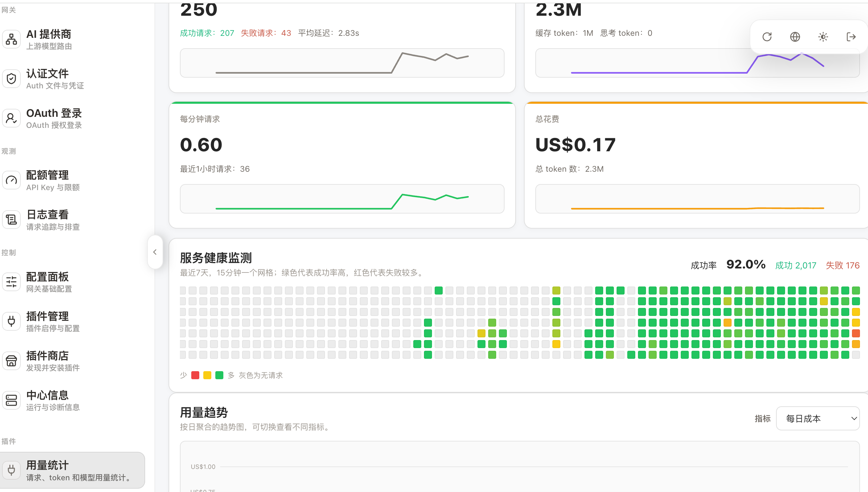Click the 灰色为无请求 legend text
This screenshot has width=868, height=492.
click(260, 375)
